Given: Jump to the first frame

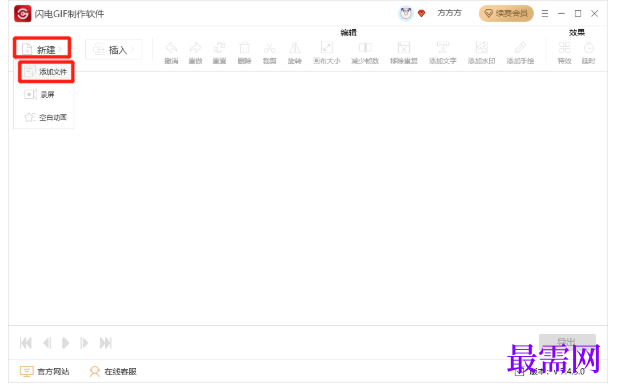Looking at the screenshot, I should [x=26, y=343].
